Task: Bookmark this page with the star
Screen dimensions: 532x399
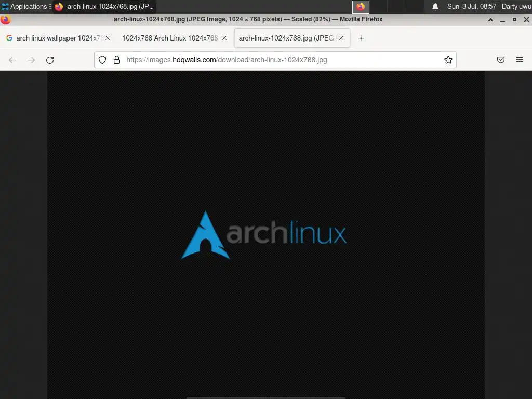Action: 448,60
